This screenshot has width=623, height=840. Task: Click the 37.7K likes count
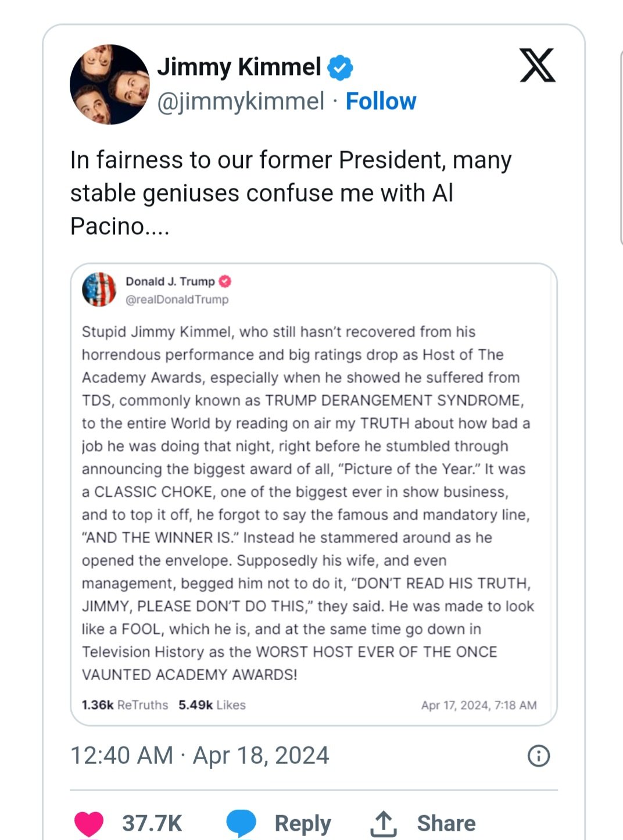click(x=152, y=824)
